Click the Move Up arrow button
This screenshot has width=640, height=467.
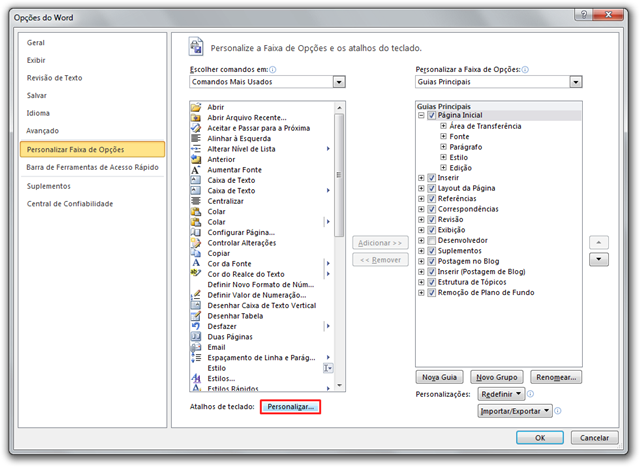pyautogui.click(x=599, y=242)
